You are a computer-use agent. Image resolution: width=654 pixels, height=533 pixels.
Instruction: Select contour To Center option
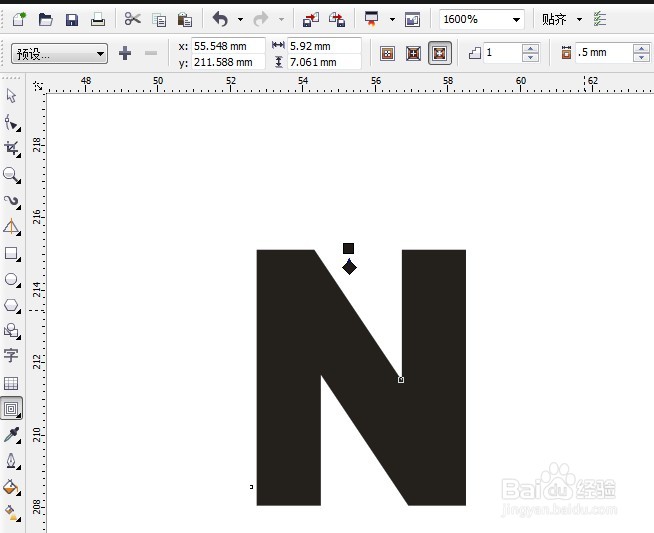tap(387, 53)
